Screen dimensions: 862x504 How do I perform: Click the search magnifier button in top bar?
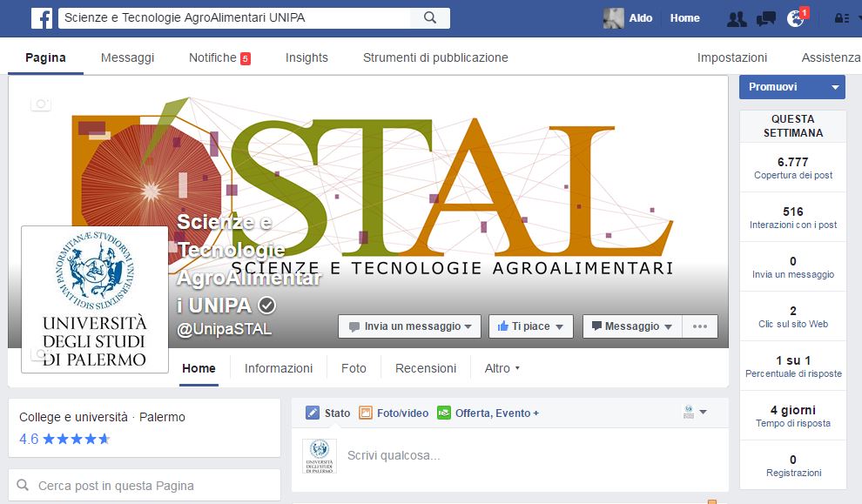point(430,17)
